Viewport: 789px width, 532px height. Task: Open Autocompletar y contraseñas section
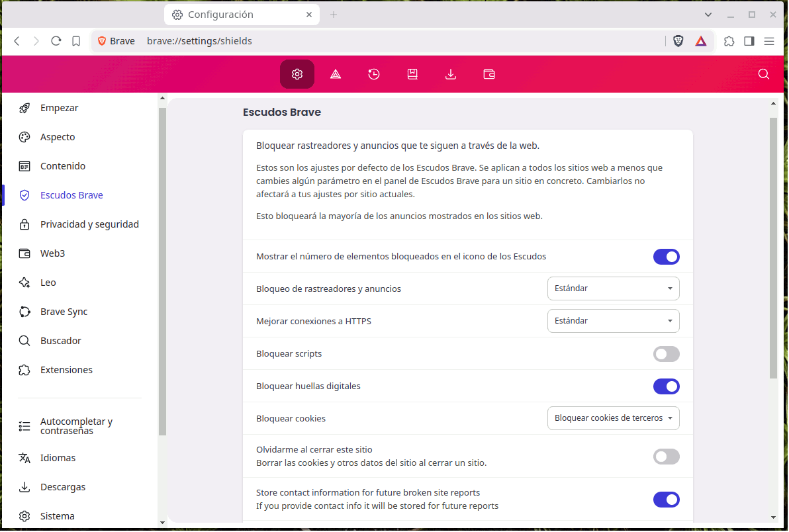pos(75,426)
